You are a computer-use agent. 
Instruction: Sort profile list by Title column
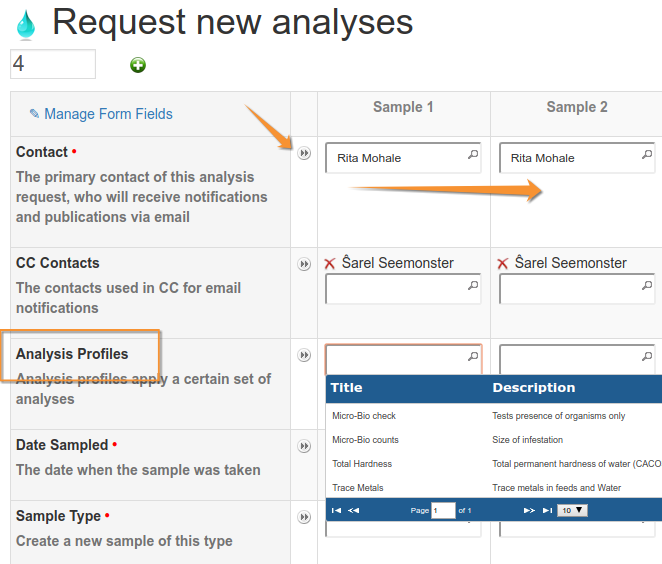click(x=347, y=388)
